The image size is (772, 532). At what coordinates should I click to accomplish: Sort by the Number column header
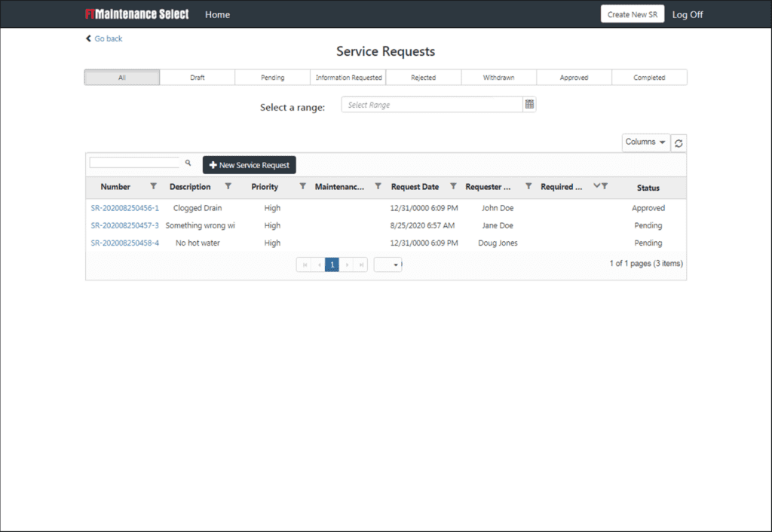point(115,187)
